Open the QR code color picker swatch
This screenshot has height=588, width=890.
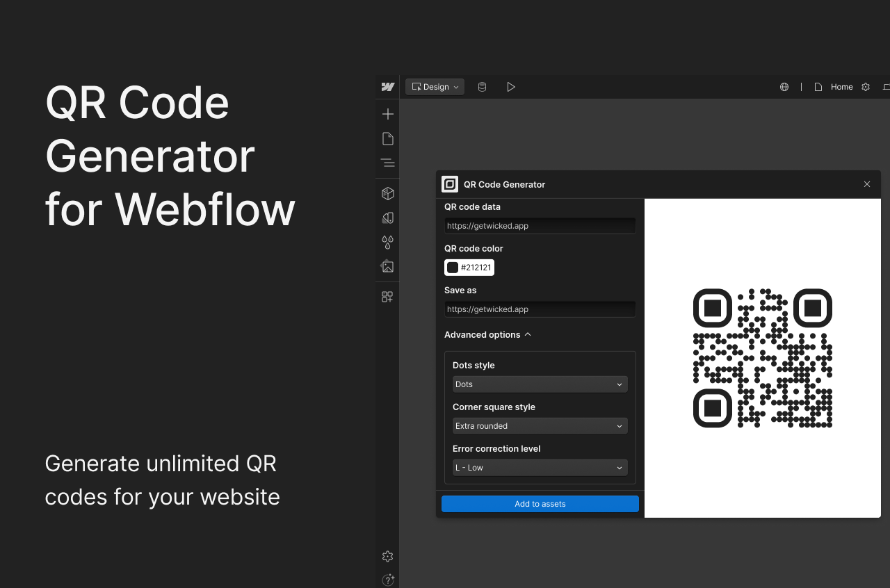(453, 267)
